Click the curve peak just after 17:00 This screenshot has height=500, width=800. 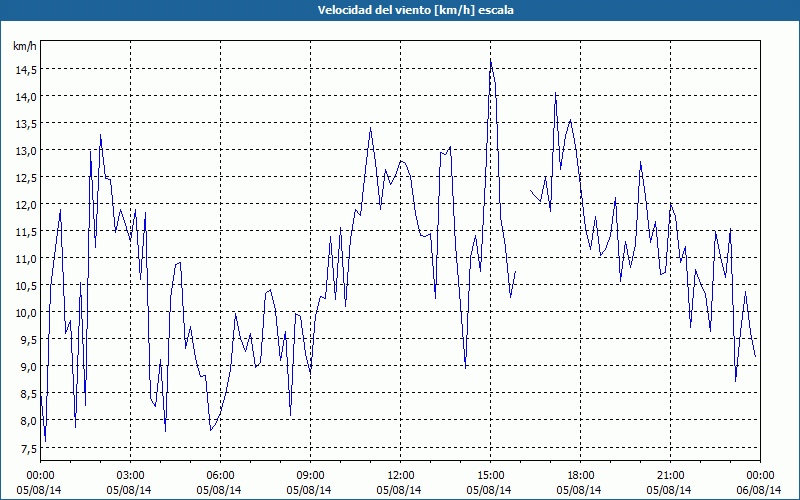[x=556, y=93]
